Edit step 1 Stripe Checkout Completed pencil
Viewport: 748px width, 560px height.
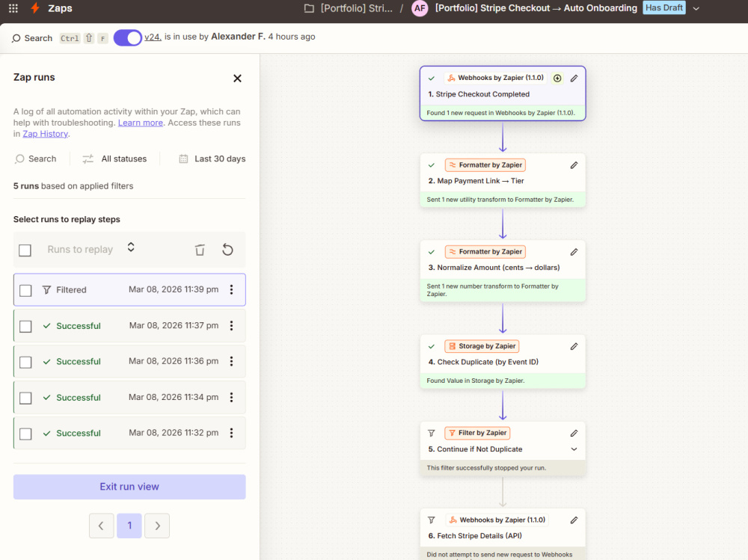[x=574, y=79]
